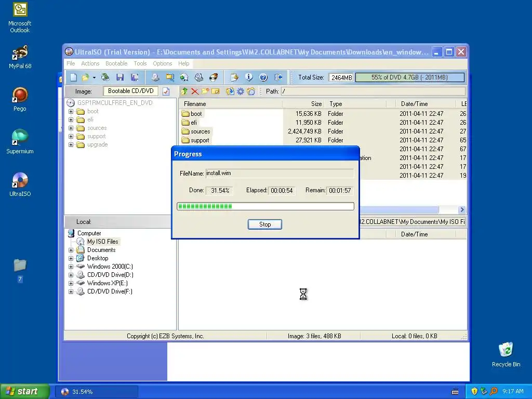Screen dimensions: 532x399
Task: Expand the boot folder in image tree
Action: (x=71, y=111)
